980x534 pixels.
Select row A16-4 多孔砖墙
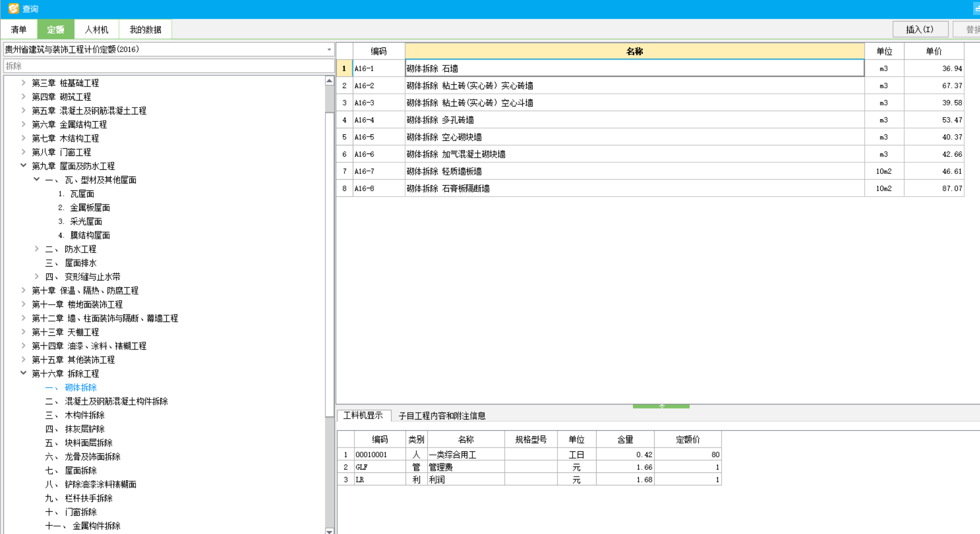pyautogui.click(x=650, y=120)
